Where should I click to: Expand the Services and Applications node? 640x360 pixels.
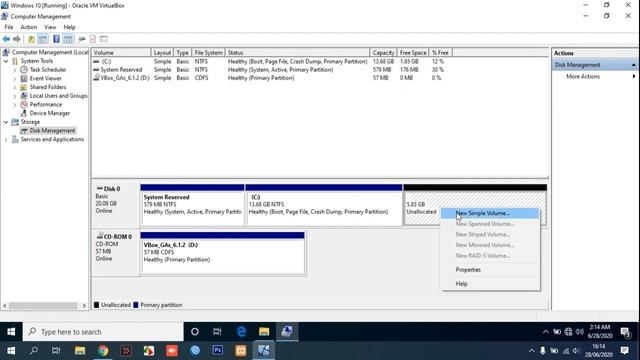coord(6,140)
